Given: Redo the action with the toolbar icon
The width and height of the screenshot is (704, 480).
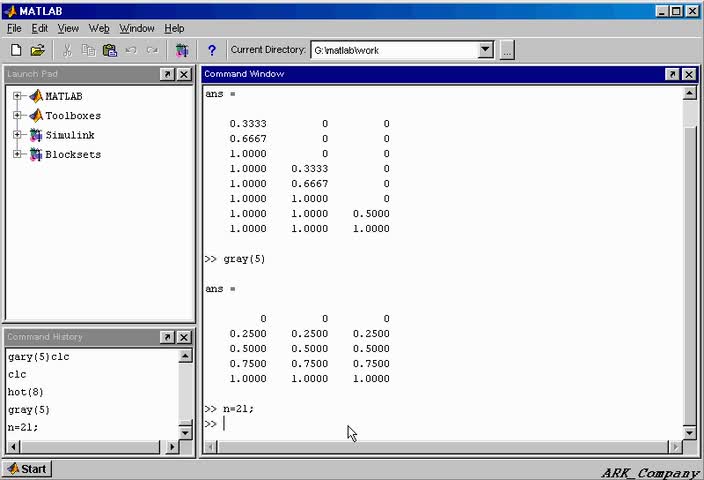Looking at the screenshot, I should click(153, 50).
